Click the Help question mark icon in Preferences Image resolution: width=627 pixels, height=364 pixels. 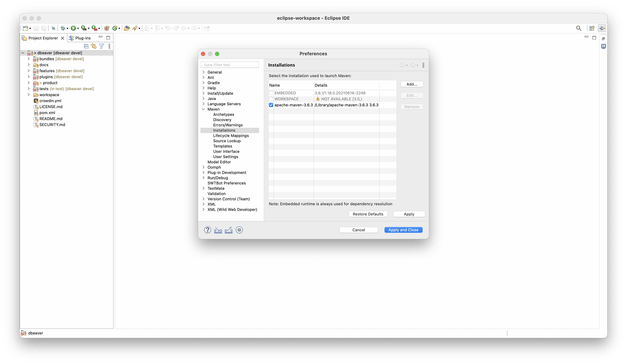208,230
